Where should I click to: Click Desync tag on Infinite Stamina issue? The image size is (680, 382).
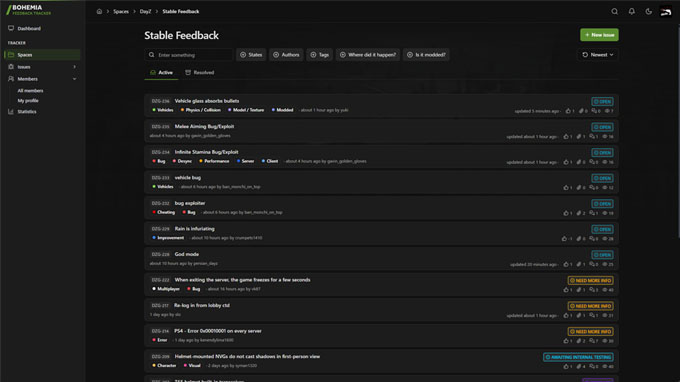[x=182, y=161]
